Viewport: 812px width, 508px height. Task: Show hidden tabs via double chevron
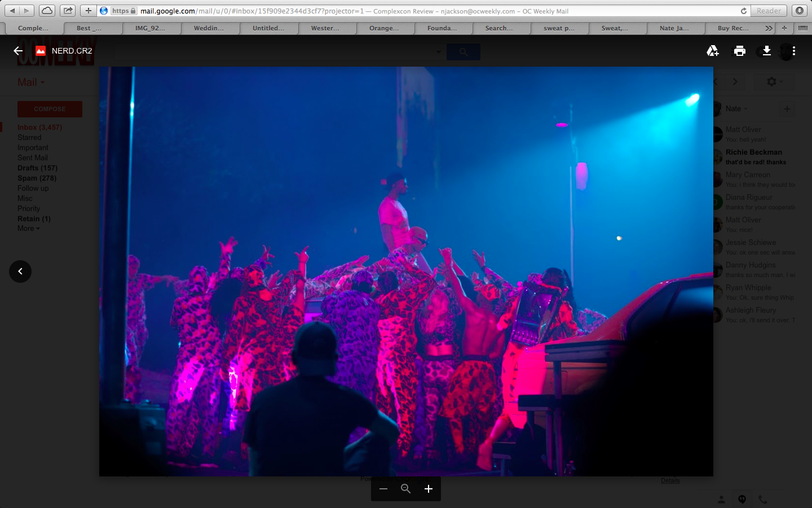[x=769, y=28]
